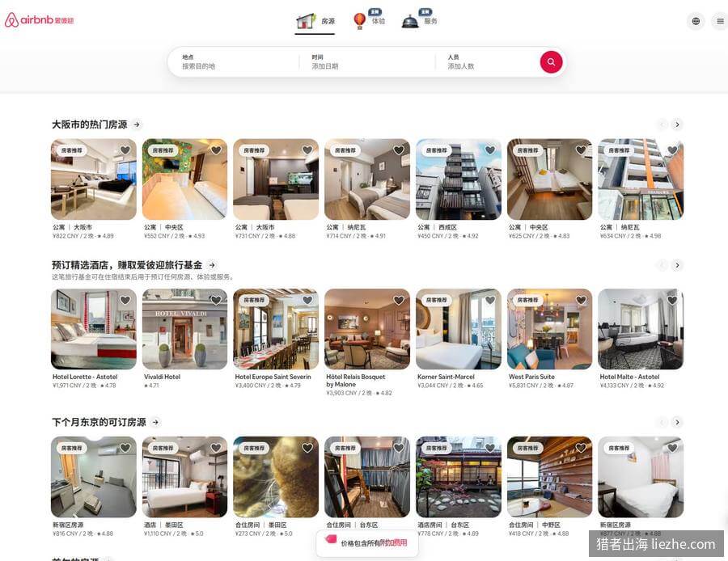This screenshot has width=728, height=561.
Task: Favorite the ¥450 西成区 apartment
Action: point(490,150)
